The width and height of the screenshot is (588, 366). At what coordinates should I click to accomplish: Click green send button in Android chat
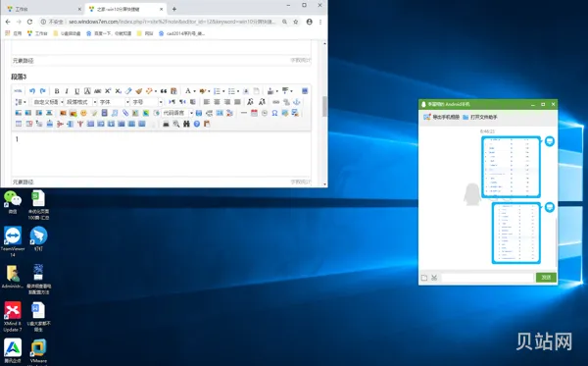coord(546,278)
